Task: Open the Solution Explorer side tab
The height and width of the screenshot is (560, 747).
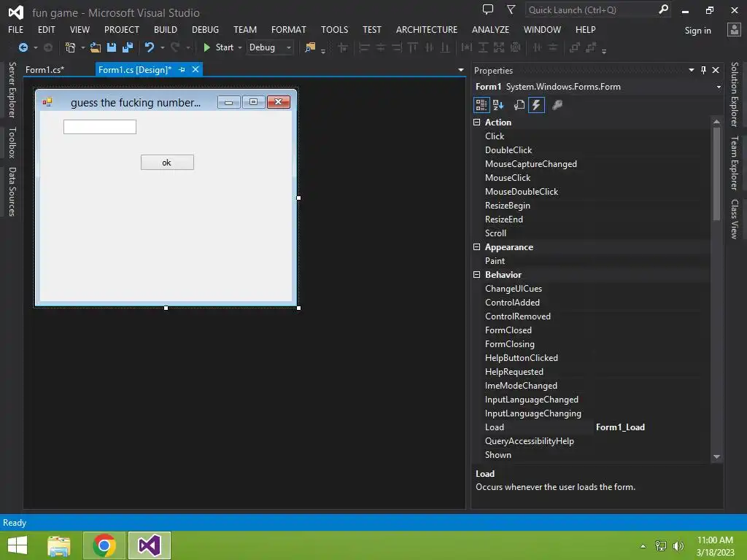Action: pos(735,94)
